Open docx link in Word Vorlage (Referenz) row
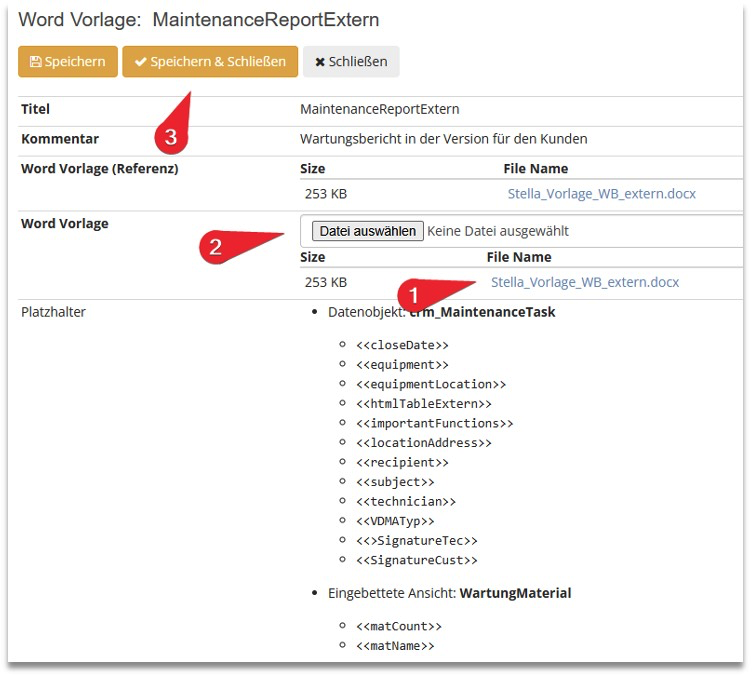This screenshot has width=752, height=676. coord(601,194)
